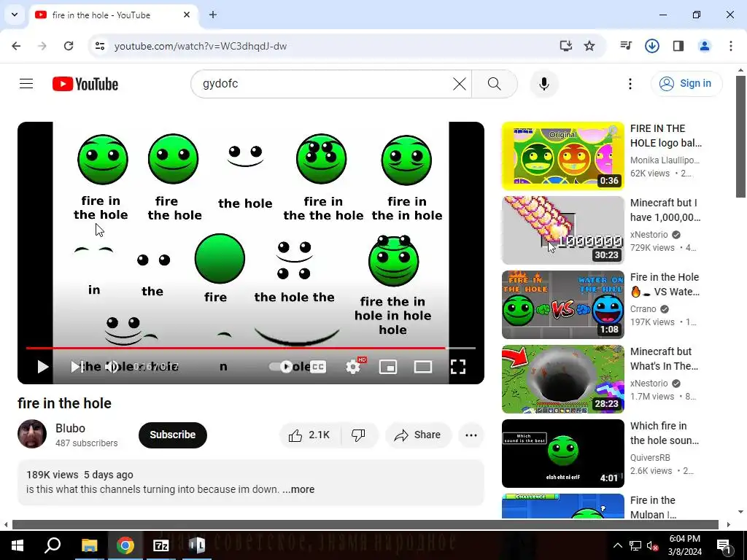Open Minecraft but I have 1,000,00 video title

665,210
